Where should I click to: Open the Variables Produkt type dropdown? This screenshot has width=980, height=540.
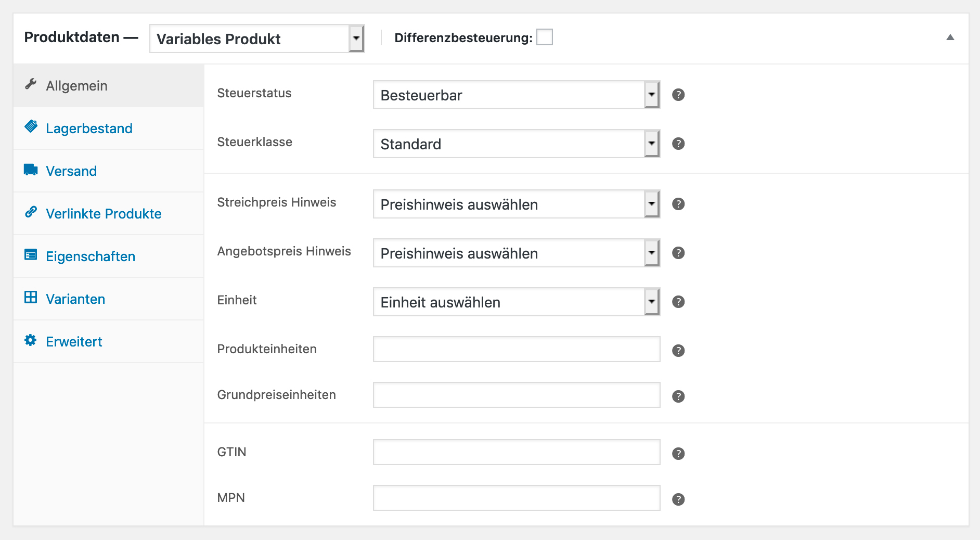257,38
